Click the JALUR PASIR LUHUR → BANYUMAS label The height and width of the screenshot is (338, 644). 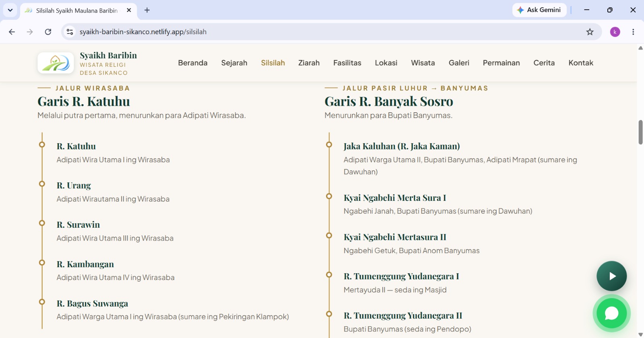415,88
